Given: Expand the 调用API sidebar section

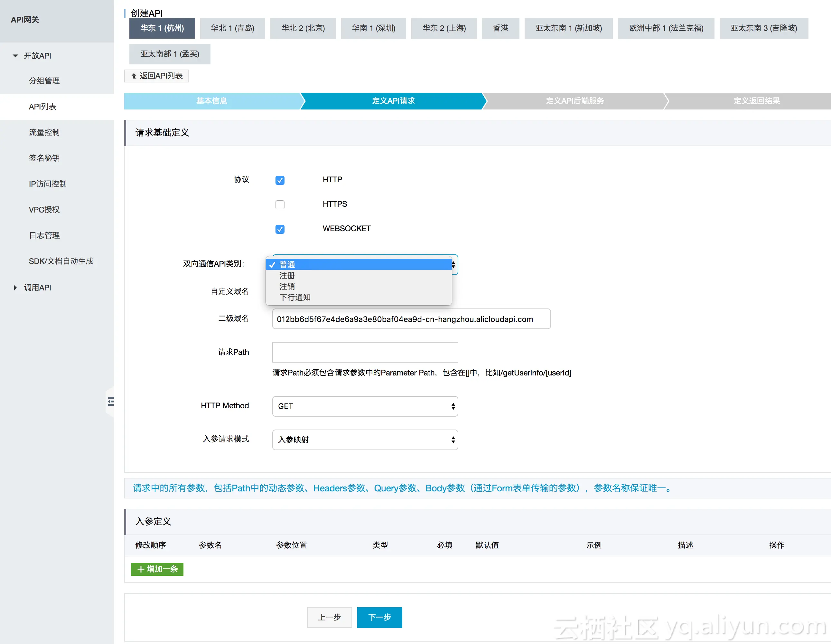Looking at the screenshot, I should click(x=37, y=287).
